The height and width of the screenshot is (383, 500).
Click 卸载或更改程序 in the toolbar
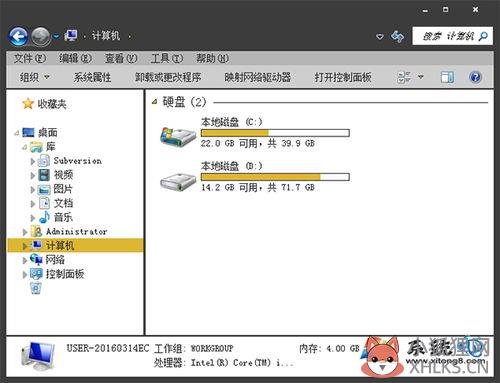168,77
